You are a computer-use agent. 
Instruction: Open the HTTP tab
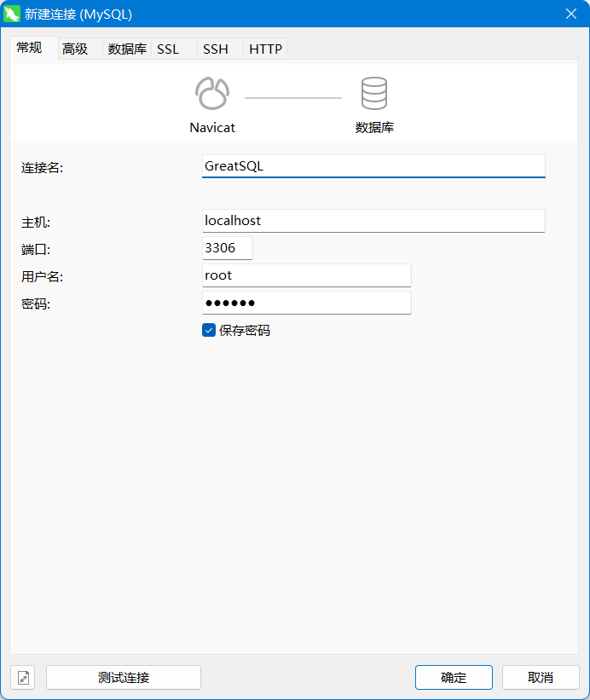tap(265, 49)
